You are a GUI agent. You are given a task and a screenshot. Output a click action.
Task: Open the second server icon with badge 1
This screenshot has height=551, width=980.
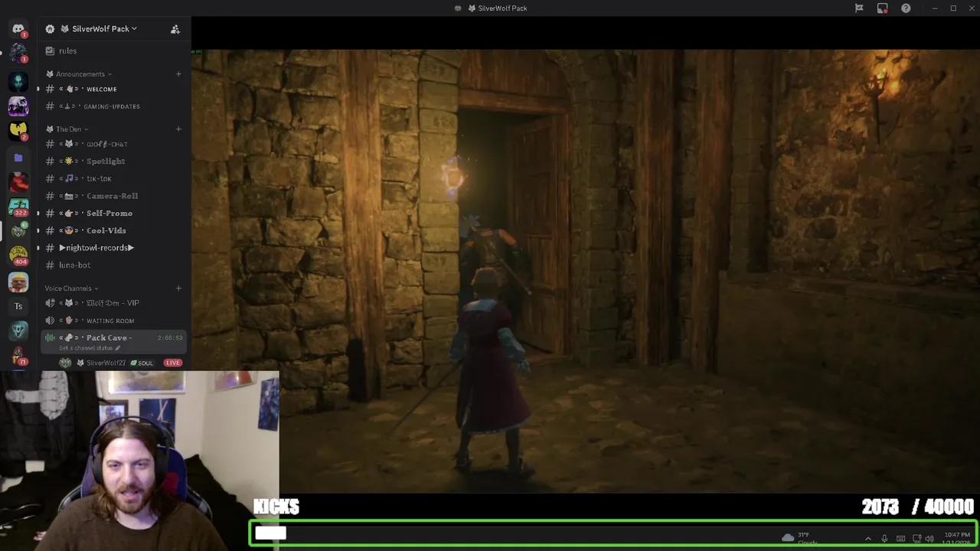coord(18,54)
